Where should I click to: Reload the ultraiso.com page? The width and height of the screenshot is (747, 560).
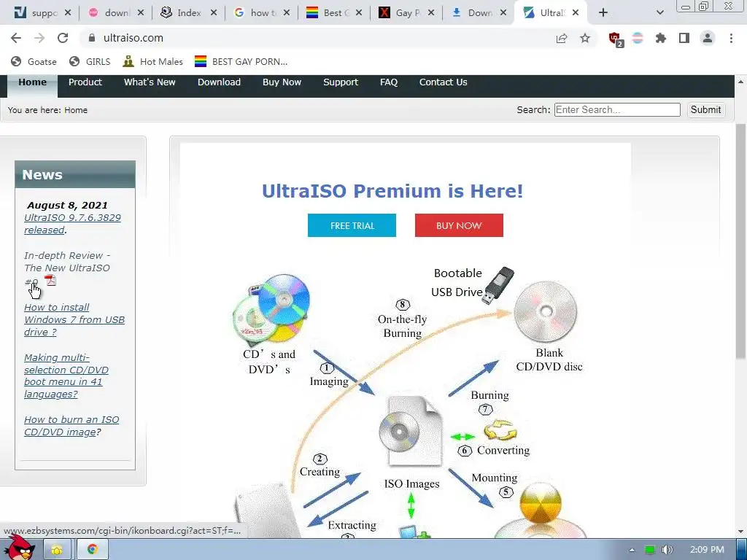63,38
